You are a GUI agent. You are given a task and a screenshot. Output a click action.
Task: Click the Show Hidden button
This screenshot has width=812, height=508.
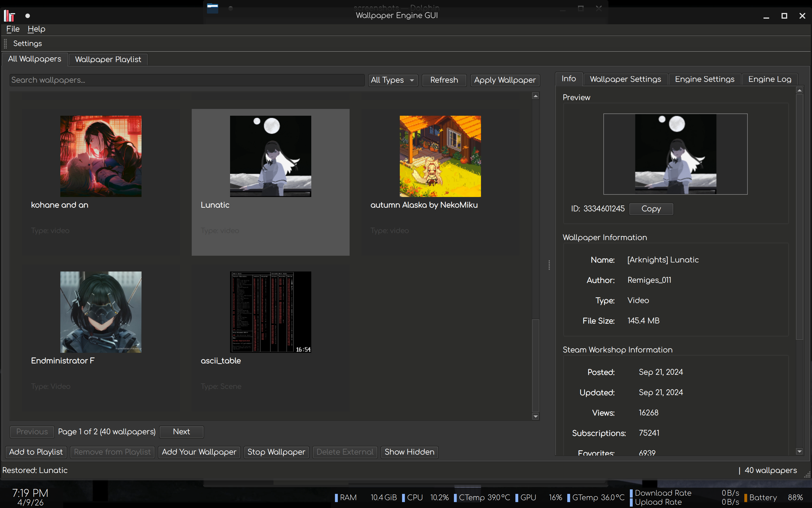tap(409, 452)
